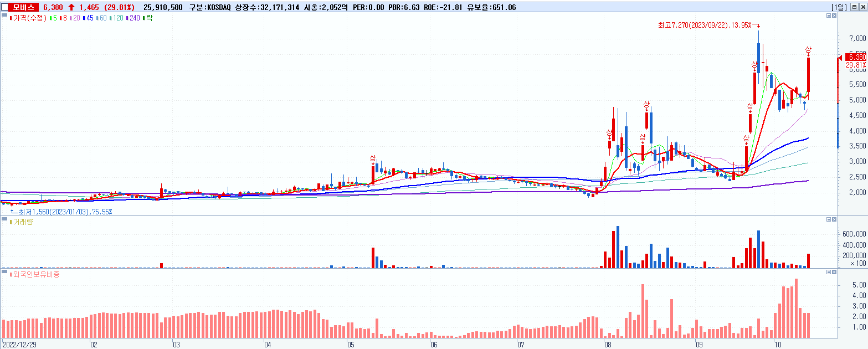Open 거래량 pane menu square handle
The height and width of the screenshot is (349, 868).
(5, 220)
